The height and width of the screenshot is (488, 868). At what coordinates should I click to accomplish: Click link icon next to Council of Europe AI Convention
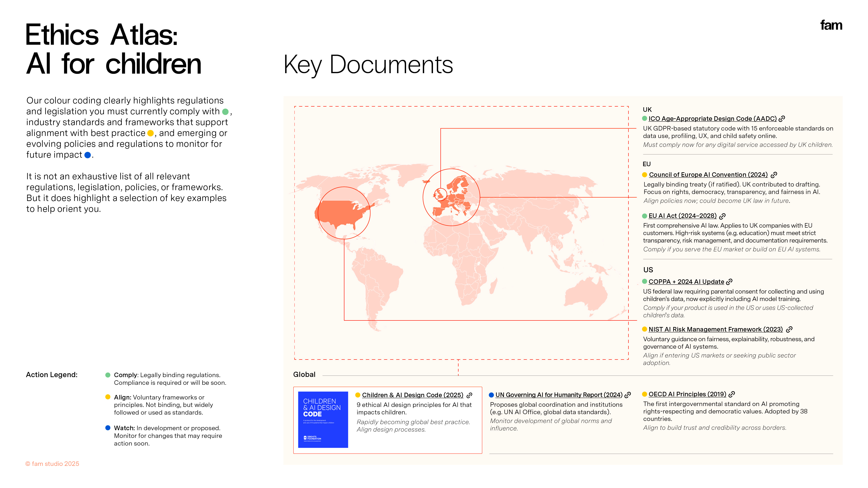tap(774, 175)
